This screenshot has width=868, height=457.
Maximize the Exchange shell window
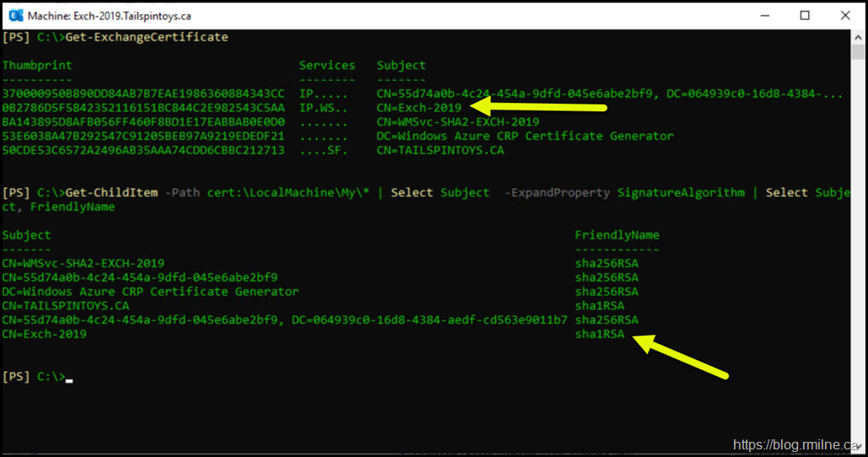(804, 15)
